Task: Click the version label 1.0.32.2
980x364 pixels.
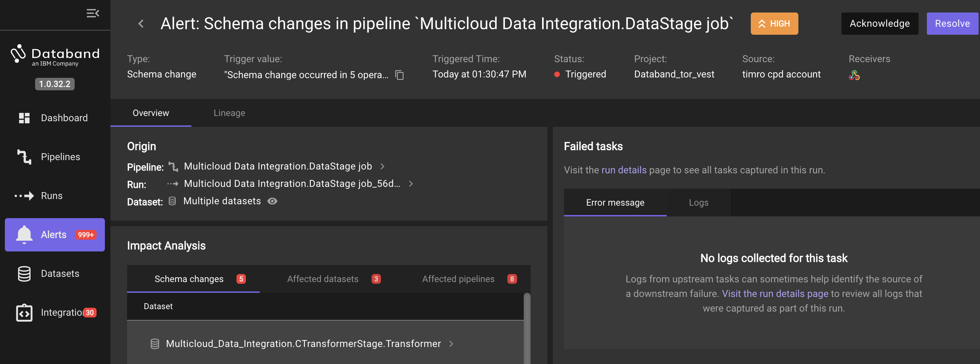Action: [x=55, y=84]
